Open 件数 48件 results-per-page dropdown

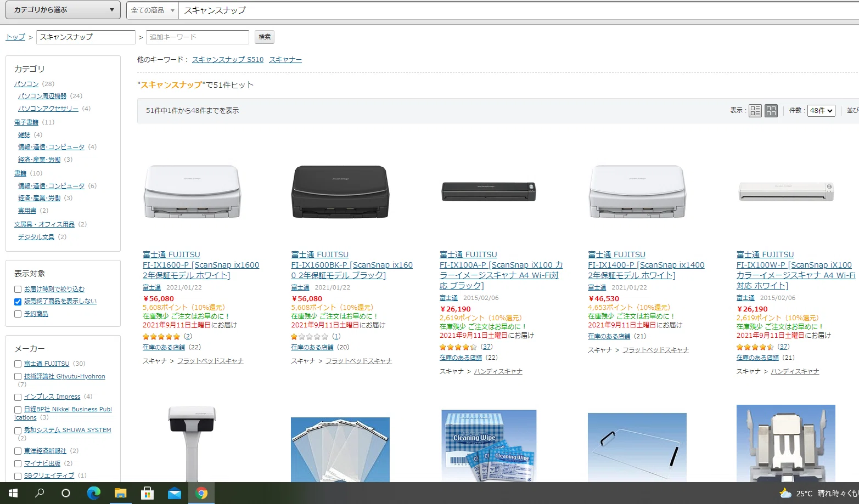[x=821, y=111]
